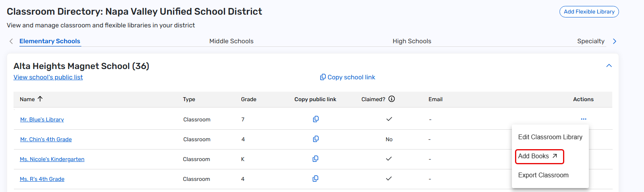
Task: Click claimed checkmark for Mr. Blue's Library
Action: [x=389, y=119]
